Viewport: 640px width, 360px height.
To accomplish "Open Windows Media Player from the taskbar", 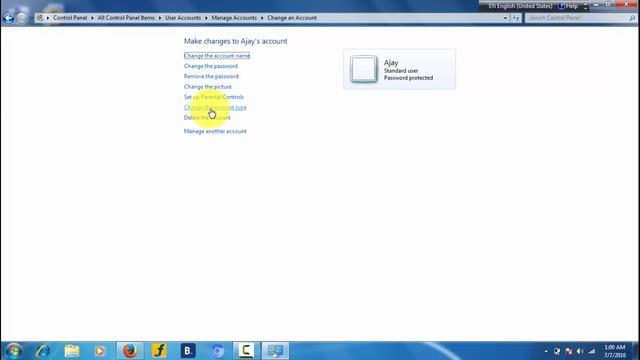I will (x=100, y=351).
